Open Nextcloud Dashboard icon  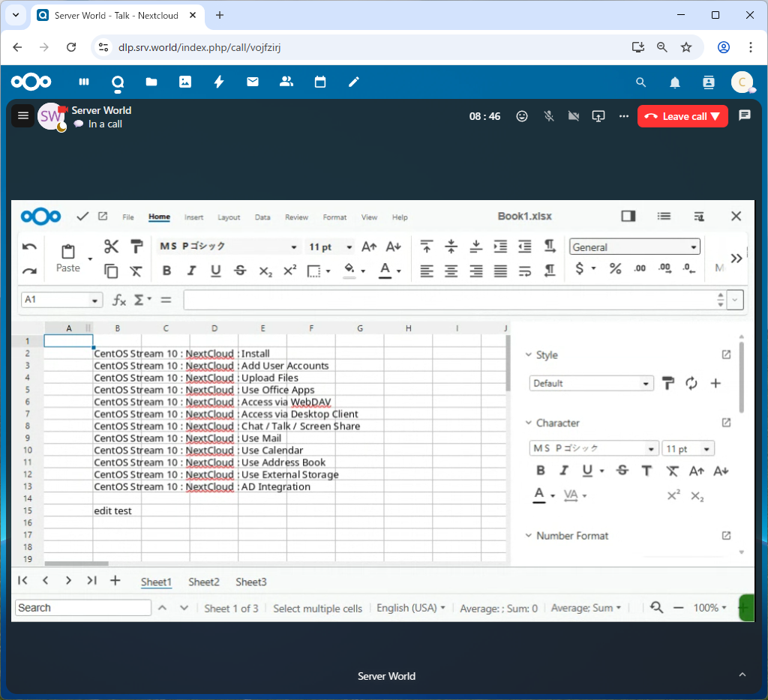(84, 82)
